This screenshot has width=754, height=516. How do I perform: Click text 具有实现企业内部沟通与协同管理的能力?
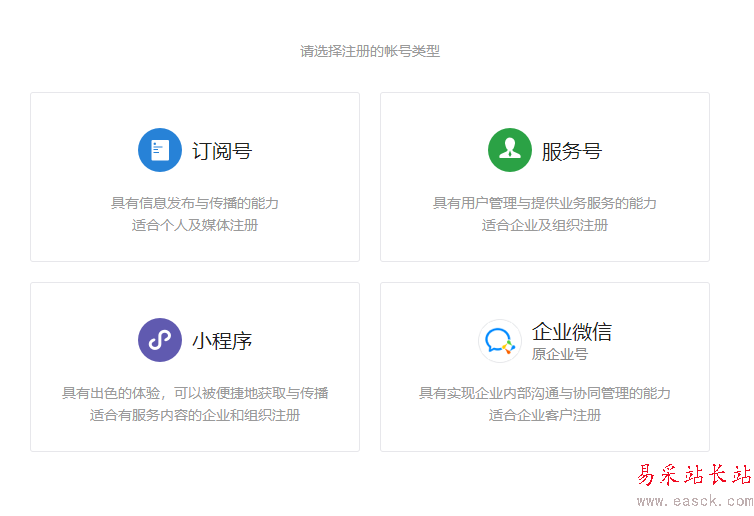pyautogui.click(x=545, y=393)
